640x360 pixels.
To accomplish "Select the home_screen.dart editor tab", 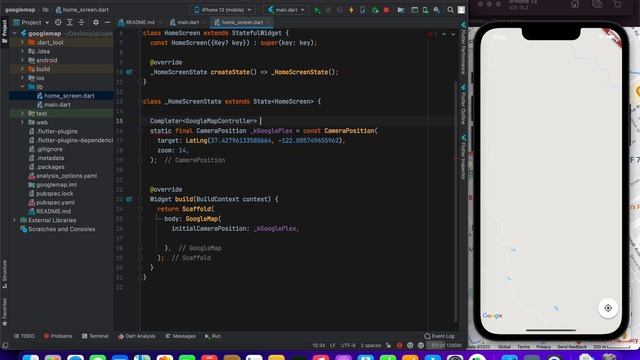I will coord(242,22).
